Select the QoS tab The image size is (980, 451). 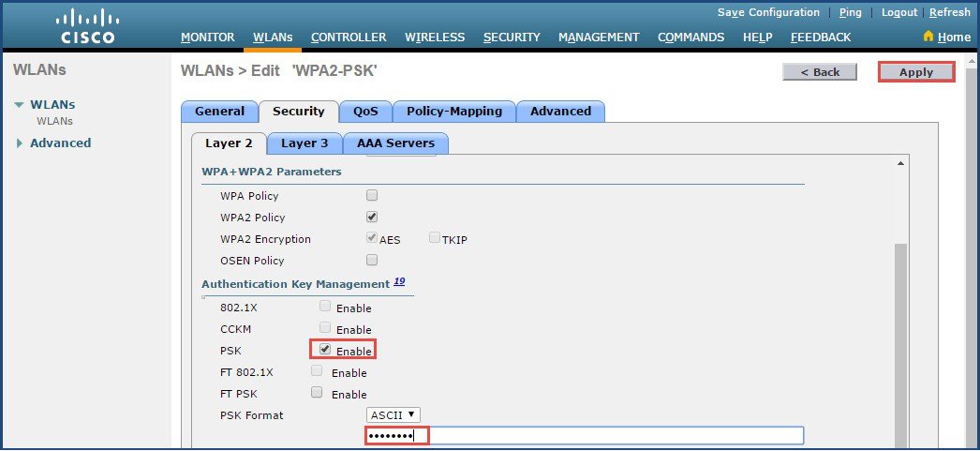click(365, 112)
